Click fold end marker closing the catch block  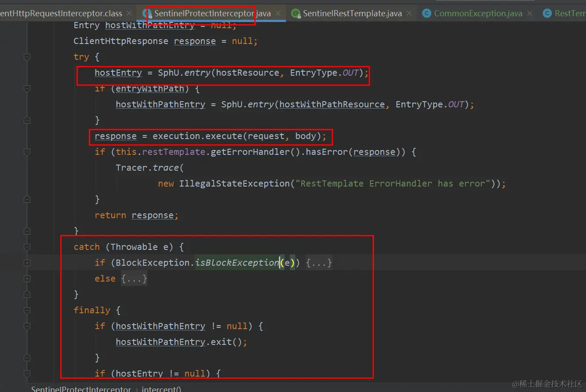pyautogui.click(x=27, y=294)
